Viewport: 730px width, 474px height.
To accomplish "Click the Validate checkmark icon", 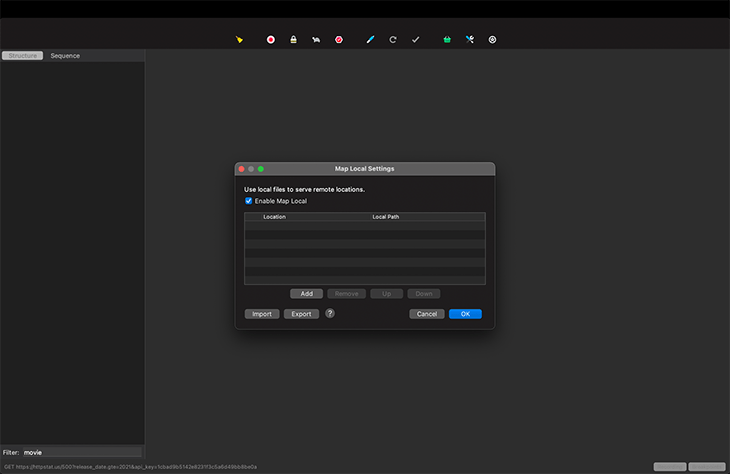I will 416,40.
